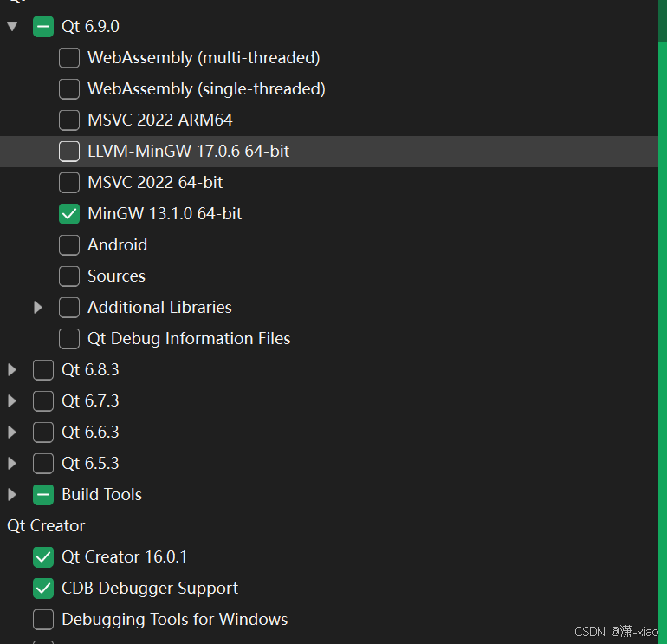Image resolution: width=667 pixels, height=644 pixels.
Task: Select the 'Qt 6.5.3' label
Action: [x=90, y=464]
